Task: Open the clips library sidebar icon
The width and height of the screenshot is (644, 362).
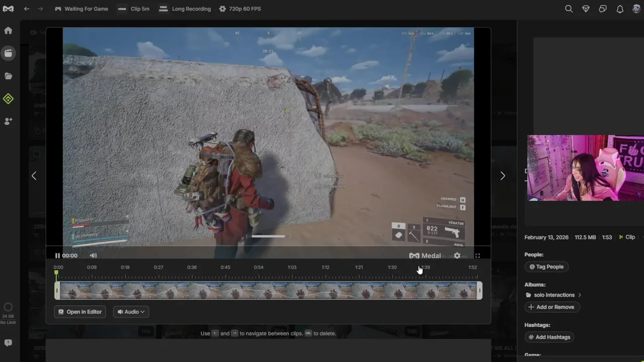Action: tap(8, 53)
